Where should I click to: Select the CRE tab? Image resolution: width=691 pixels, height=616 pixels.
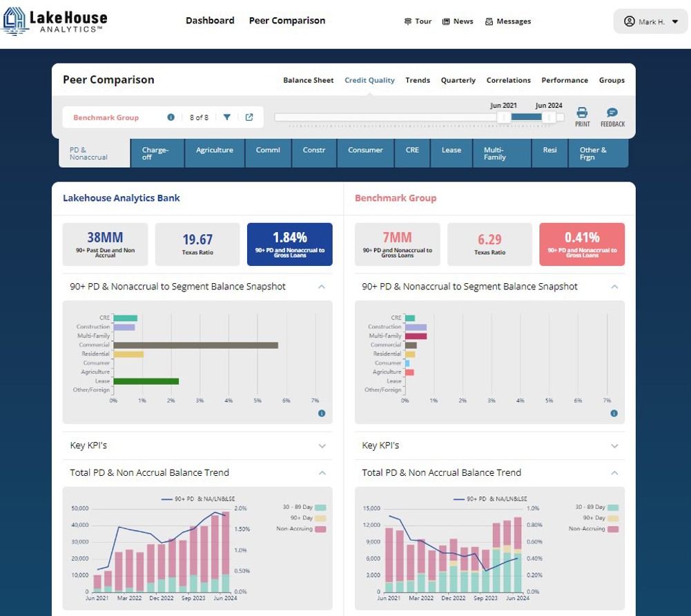click(412, 153)
